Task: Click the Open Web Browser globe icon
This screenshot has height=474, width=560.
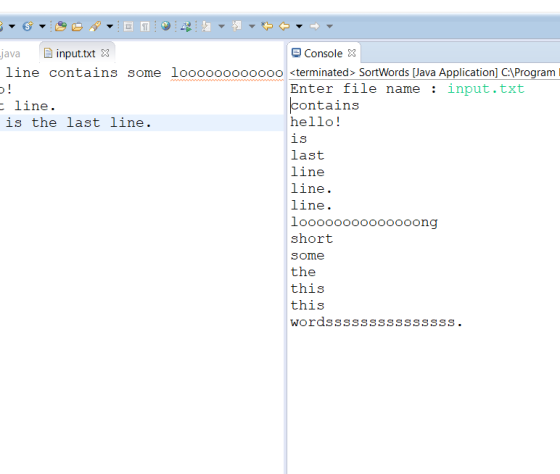Action: click(x=166, y=26)
